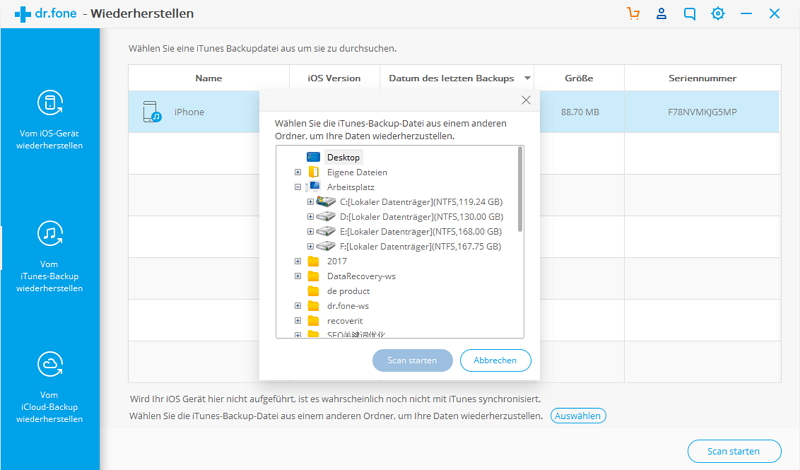This screenshot has height=470, width=800.
Task: Expand the recoverit folder node
Action: (298, 320)
